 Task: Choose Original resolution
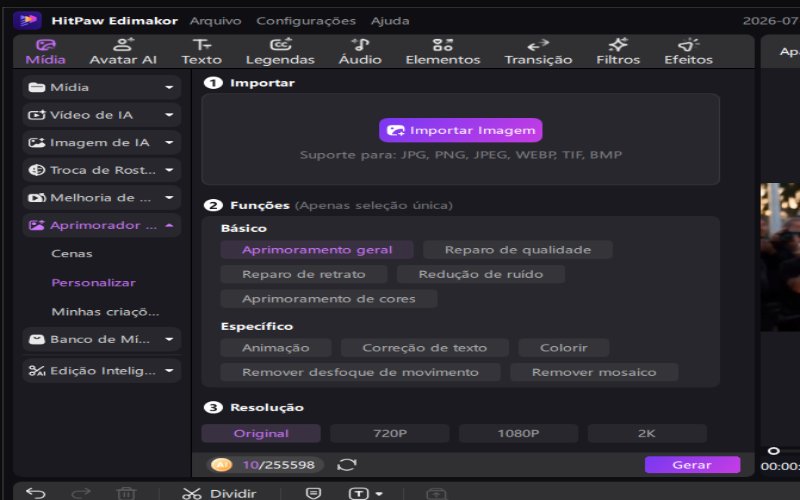(x=261, y=433)
